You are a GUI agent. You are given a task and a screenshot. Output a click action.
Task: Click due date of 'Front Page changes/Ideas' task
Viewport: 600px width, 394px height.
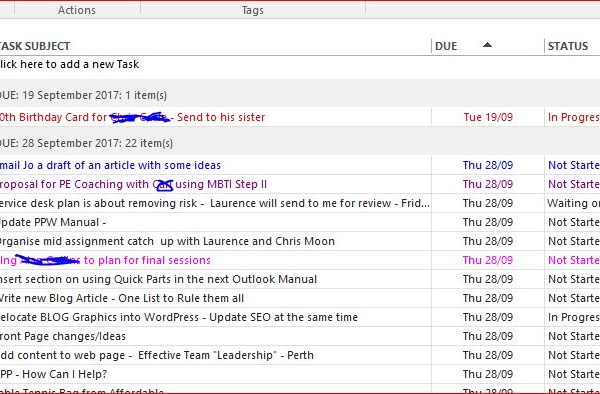pos(488,336)
